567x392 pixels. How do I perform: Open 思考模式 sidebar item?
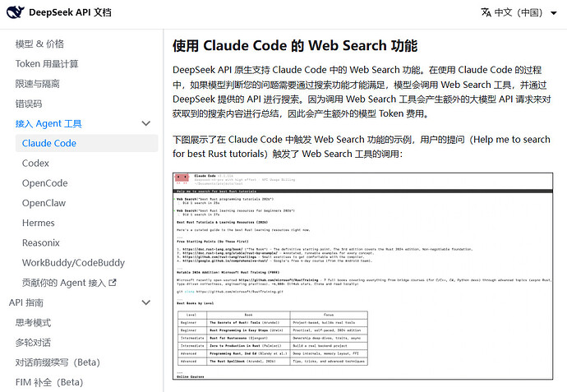click(x=33, y=323)
